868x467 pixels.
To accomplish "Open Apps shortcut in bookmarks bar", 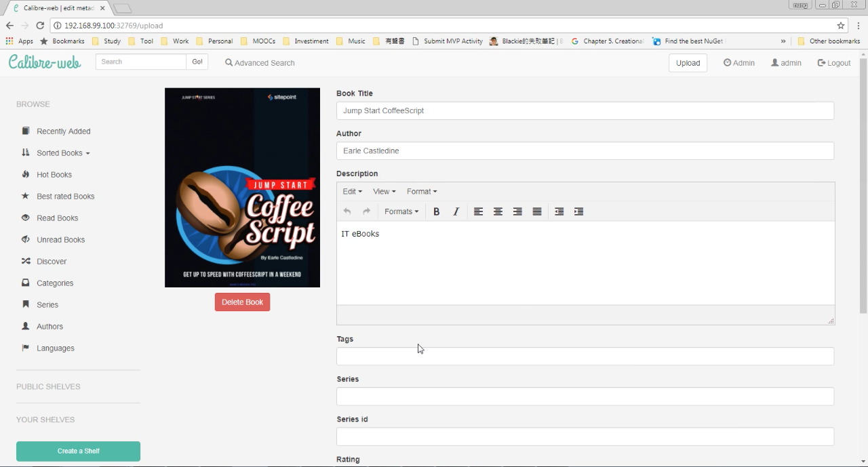I will click(20, 41).
